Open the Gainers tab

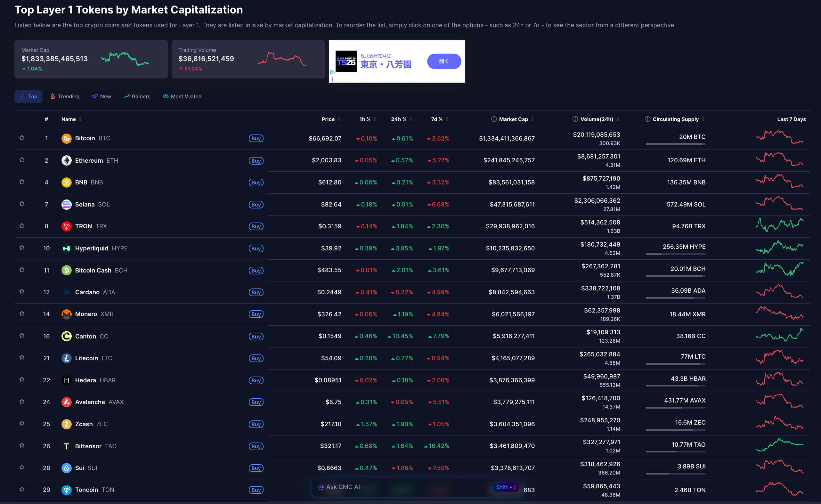tap(137, 96)
